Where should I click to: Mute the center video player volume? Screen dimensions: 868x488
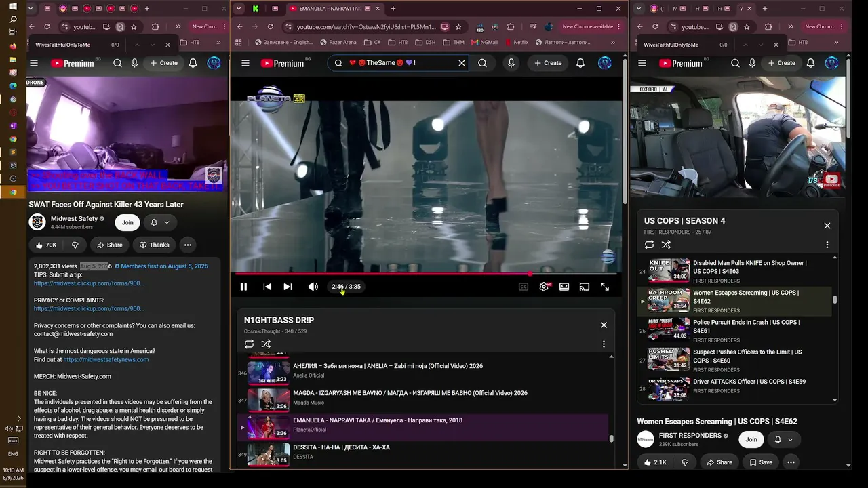pyautogui.click(x=313, y=287)
